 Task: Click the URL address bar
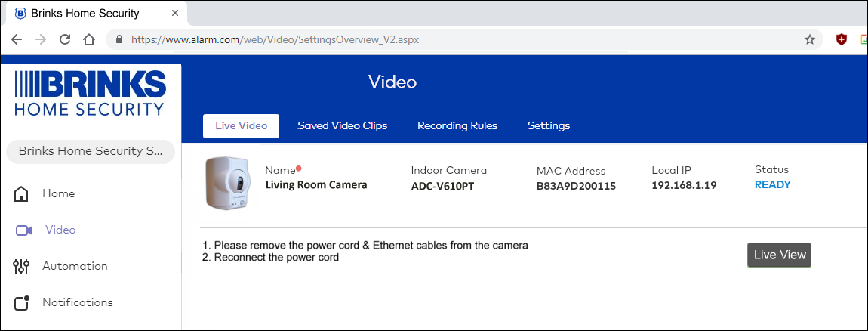(464, 39)
